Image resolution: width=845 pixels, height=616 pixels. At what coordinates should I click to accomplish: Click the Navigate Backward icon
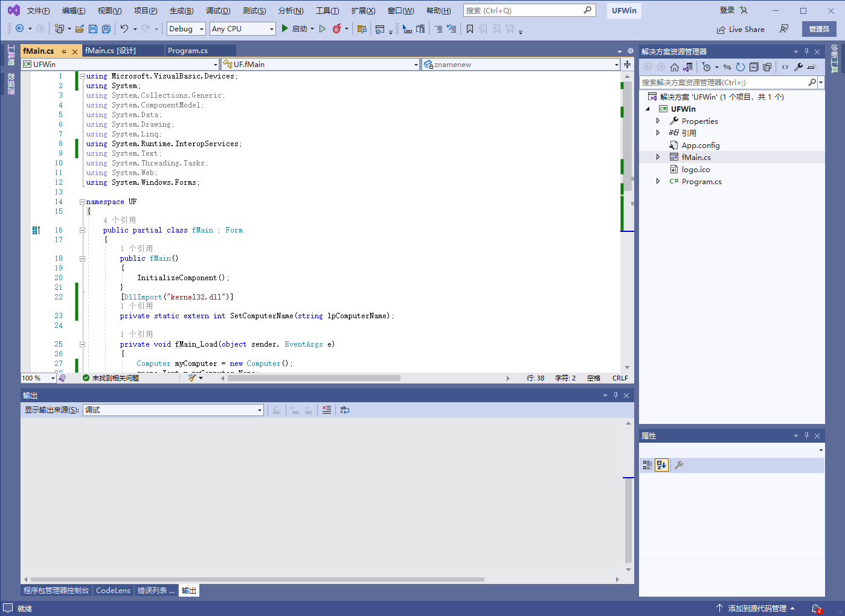point(19,28)
